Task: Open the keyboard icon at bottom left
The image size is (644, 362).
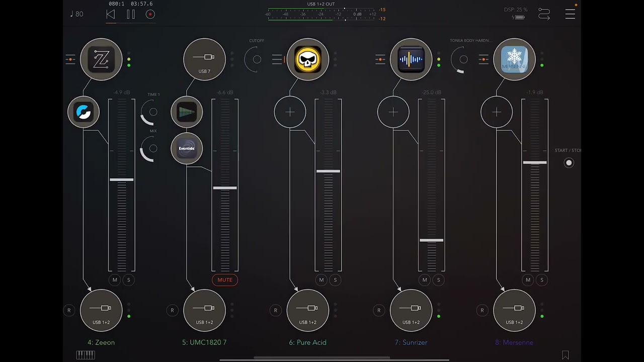Action: pos(86,355)
